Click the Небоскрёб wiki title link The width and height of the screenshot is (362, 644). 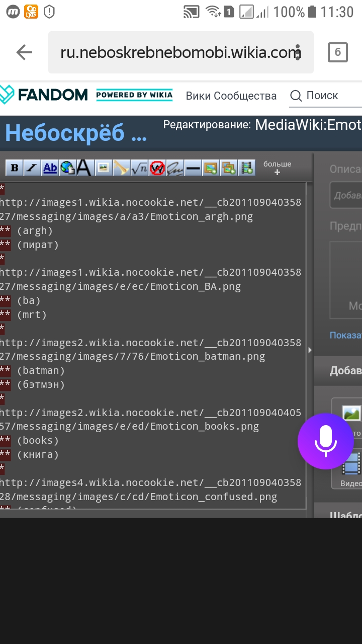75,133
